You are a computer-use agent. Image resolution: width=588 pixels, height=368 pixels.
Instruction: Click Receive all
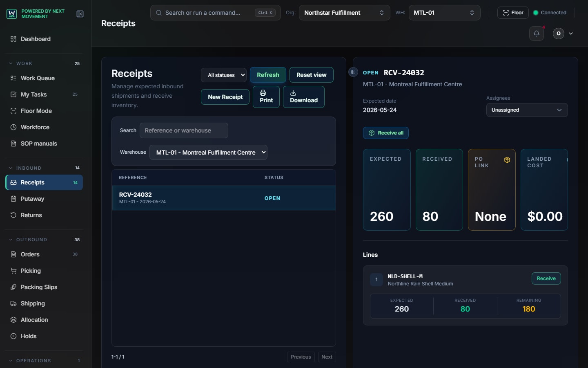[386, 133]
